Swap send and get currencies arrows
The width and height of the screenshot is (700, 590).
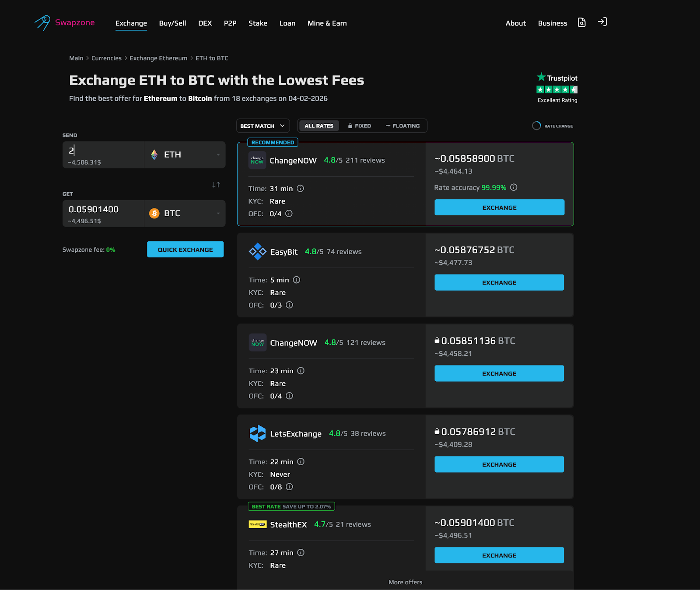pyautogui.click(x=216, y=185)
